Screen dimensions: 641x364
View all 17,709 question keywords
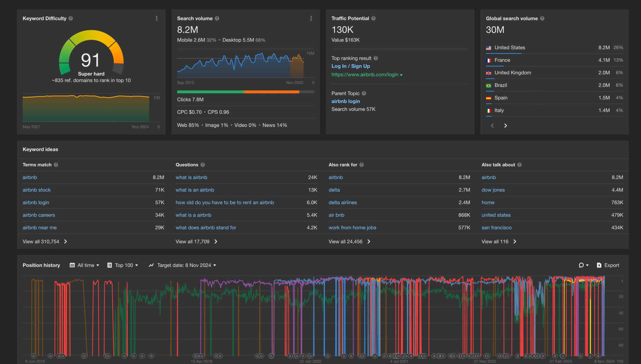point(197,242)
